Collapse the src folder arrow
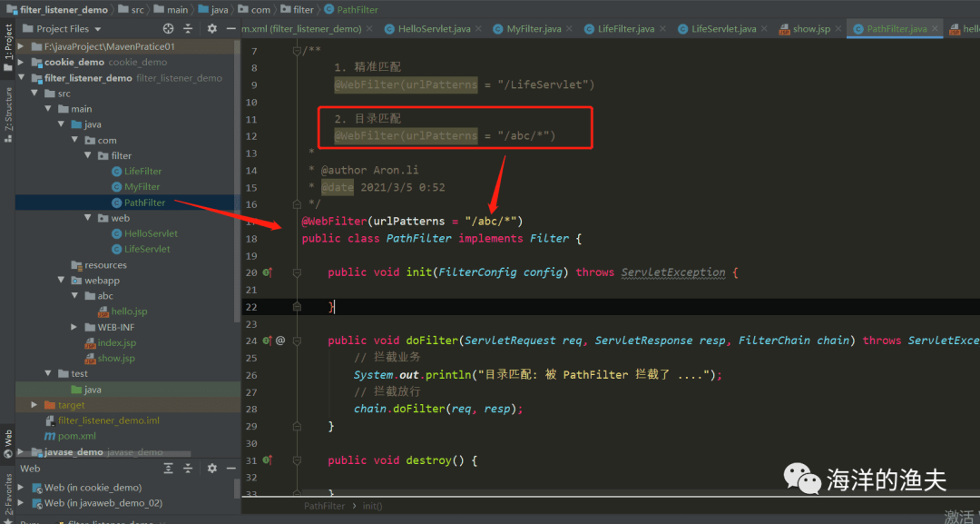Screen dimensions: 980x524 point(34,94)
